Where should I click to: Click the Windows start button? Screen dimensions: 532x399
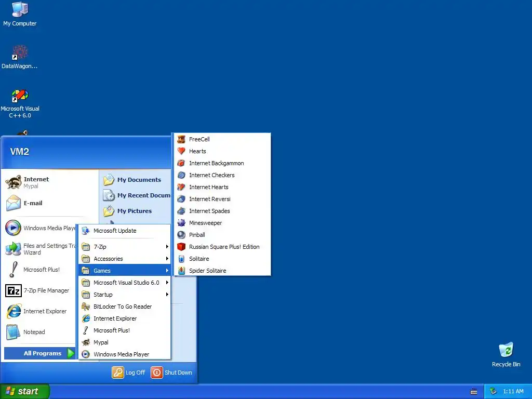click(x=25, y=391)
